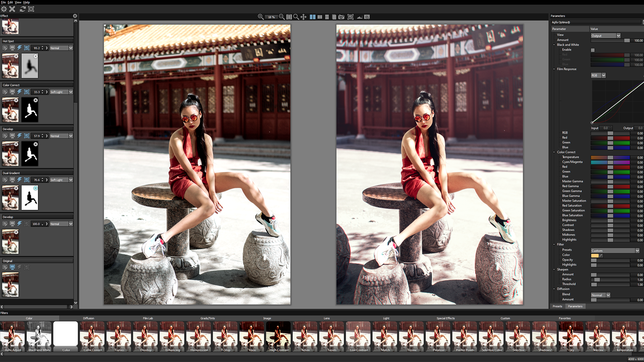
Task: Click the mask icon on first Develop layer
Action: click(26, 136)
